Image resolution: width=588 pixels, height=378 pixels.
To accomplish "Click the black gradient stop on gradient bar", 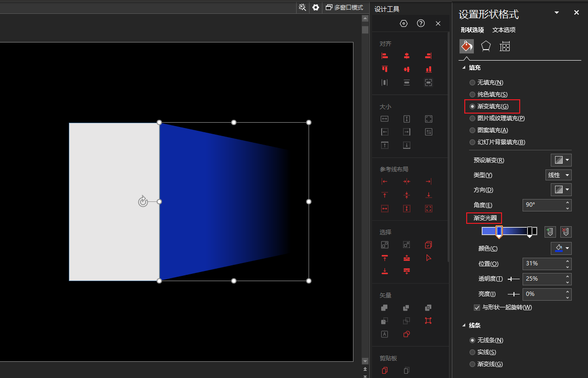I will (529, 231).
